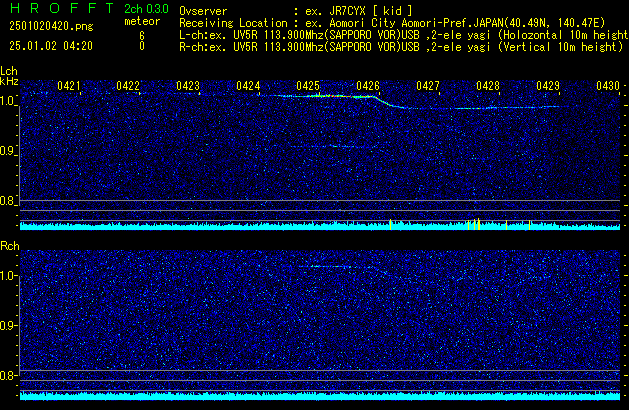The height and width of the screenshot is (410, 629).
Task: Select the 0423 time marker
Action: (x=188, y=86)
